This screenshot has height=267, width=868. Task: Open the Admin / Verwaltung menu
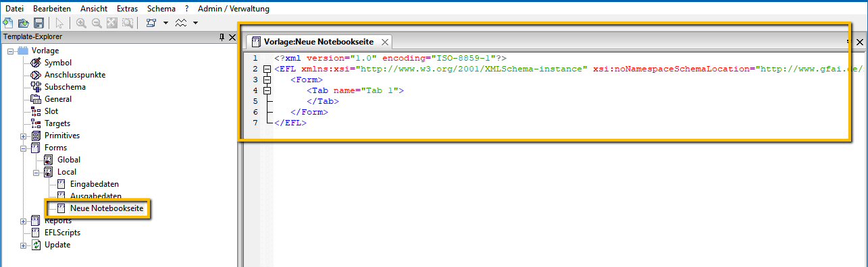pyautogui.click(x=234, y=9)
